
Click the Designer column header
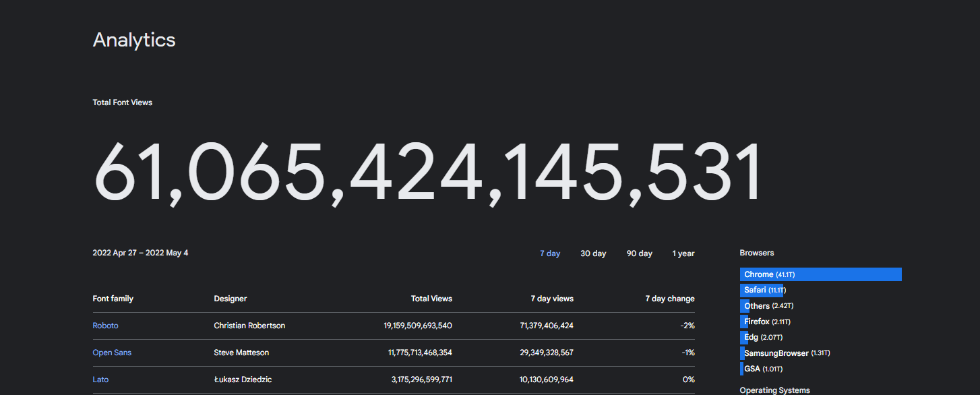(231, 299)
